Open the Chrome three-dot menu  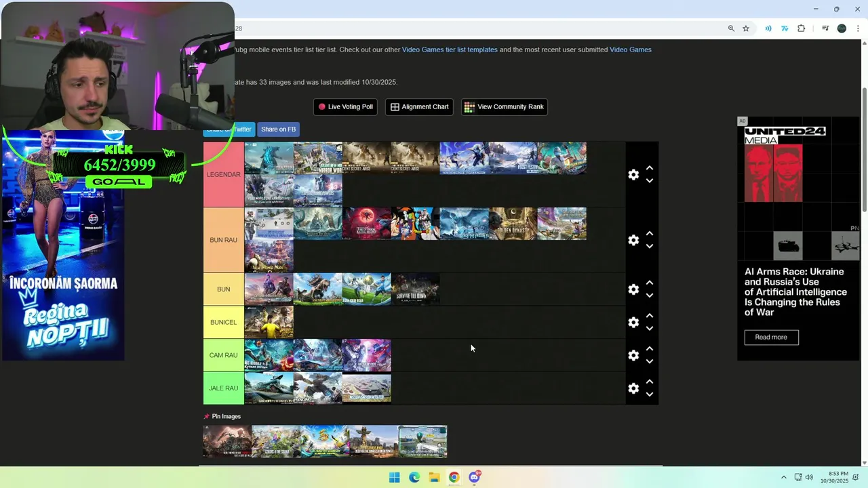(858, 28)
